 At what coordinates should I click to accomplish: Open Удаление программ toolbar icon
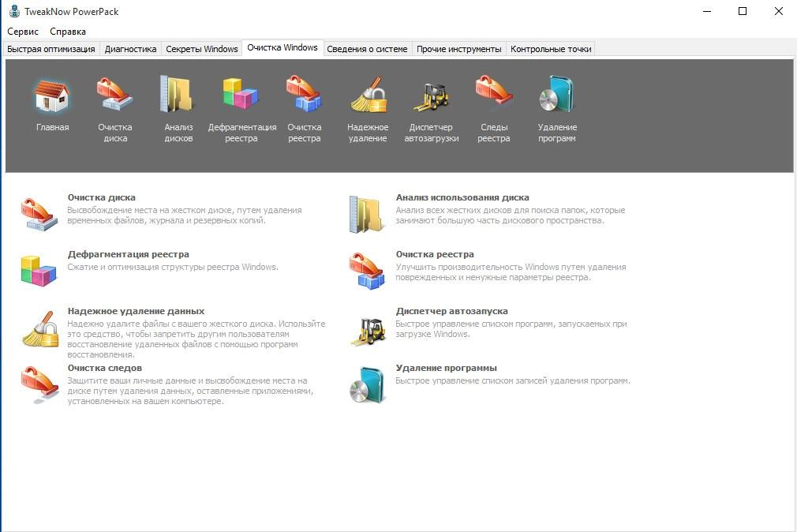pos(557,94)
